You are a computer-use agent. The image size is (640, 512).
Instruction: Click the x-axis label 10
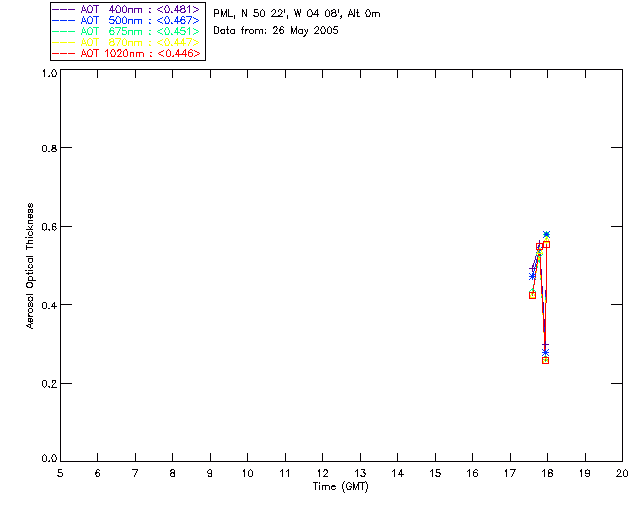click(x=248, y=473)
